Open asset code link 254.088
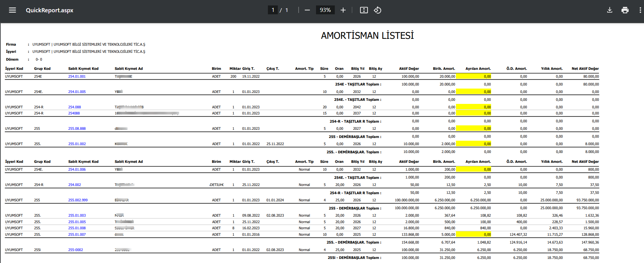This screenshot has width=644, height=263. 74,107
